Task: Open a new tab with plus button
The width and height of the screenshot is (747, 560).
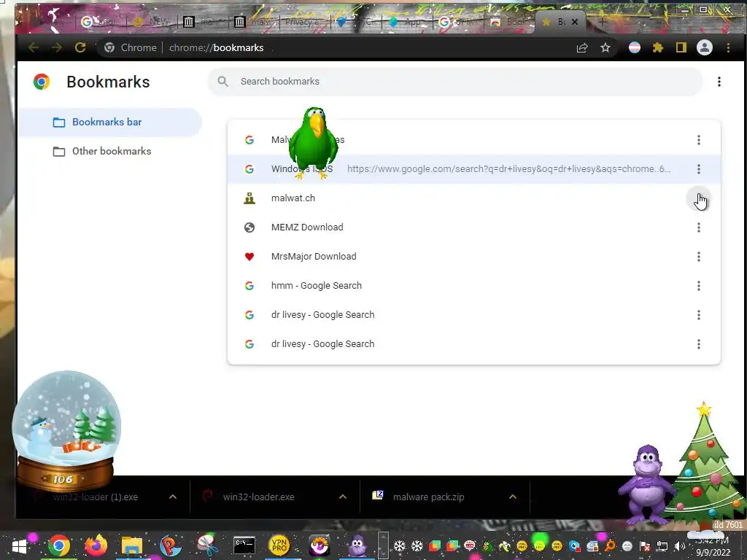Action: click(602, 22)
